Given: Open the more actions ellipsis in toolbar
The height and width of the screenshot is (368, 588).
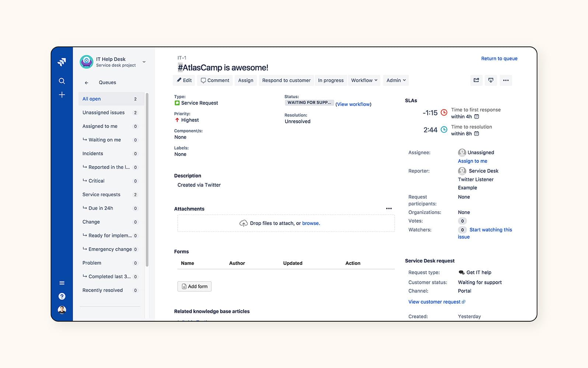Looking at the screenshot, I should pyautogui.click(x=506, y=80).
